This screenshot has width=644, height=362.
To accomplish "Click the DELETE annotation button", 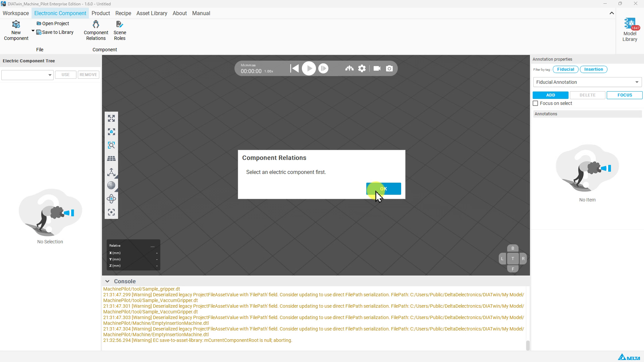I will (x=587, y=95).
